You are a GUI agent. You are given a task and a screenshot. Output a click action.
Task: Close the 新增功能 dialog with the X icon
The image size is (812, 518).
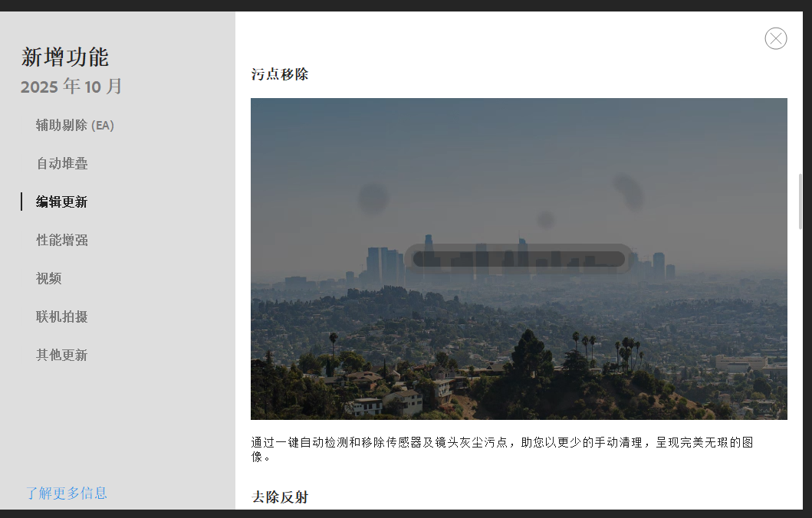775,38
